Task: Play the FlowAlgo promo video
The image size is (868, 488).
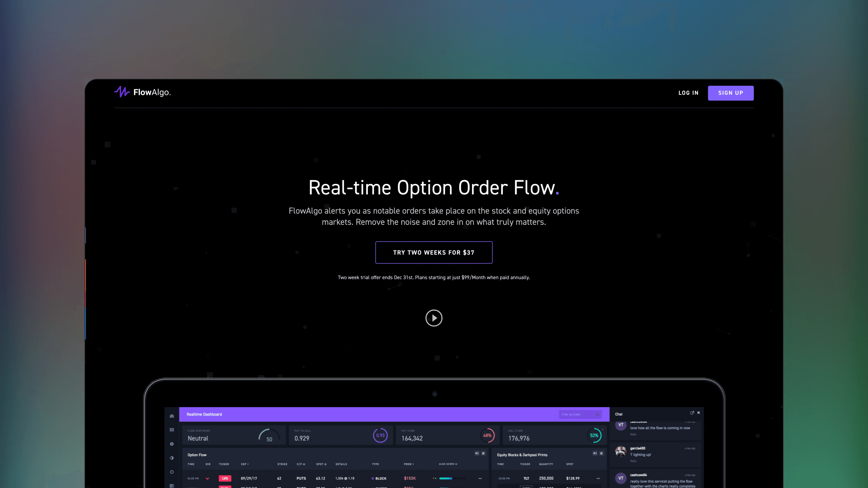Action: [x=434, y=318]
